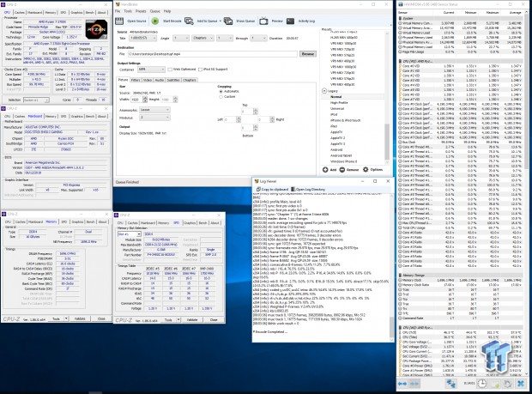The width and height of the screenshot is (532, 394).
Task: Open preset Options gear icon
Action: (366, 169)
